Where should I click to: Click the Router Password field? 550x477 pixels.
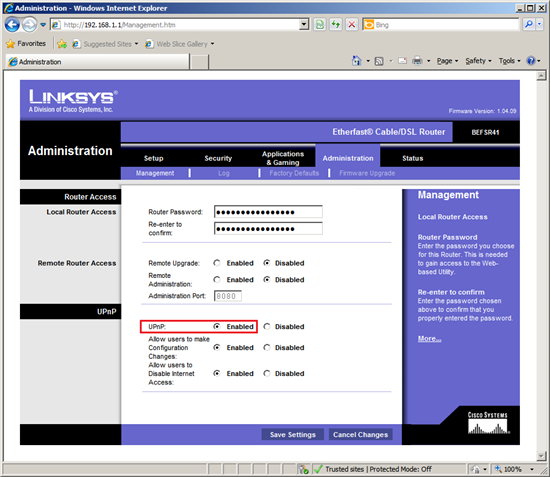[x=268, y=212]
